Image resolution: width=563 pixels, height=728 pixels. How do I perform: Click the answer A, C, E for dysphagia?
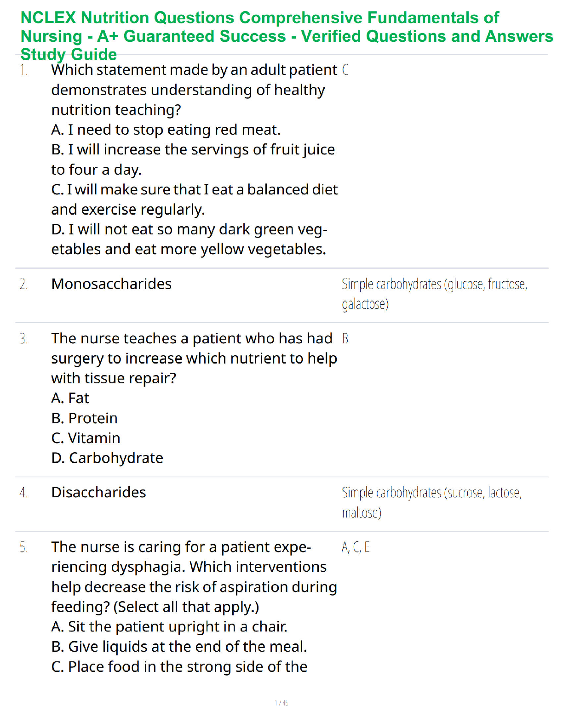[356, 547]
